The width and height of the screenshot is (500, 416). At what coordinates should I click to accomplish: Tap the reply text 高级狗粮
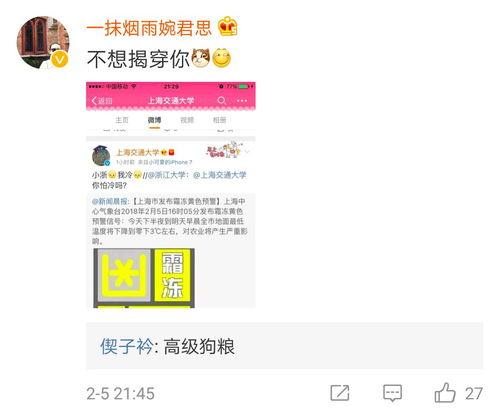(199, 346)
